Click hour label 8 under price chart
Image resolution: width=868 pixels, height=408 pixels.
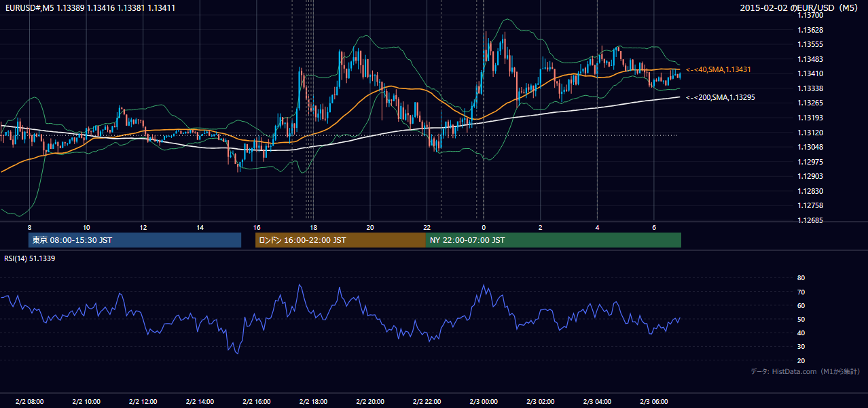pyautogui.click(x=29, y=227)
